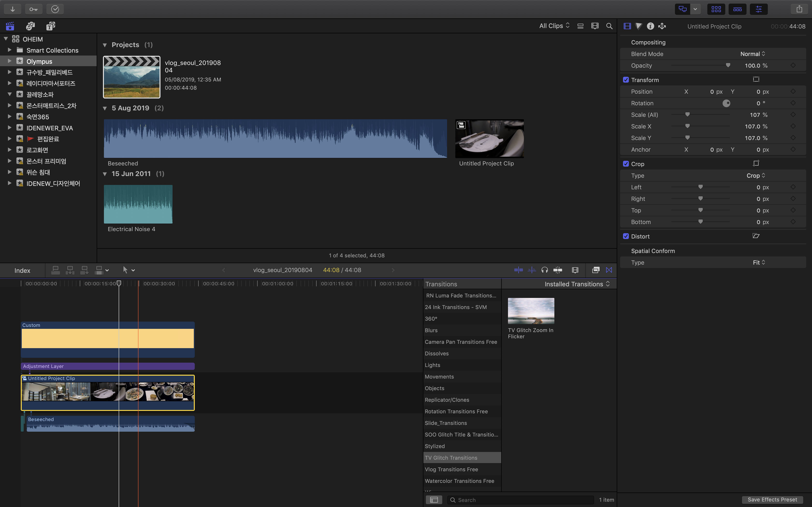Disable the Transform checkbox

[x=626, y=80]
